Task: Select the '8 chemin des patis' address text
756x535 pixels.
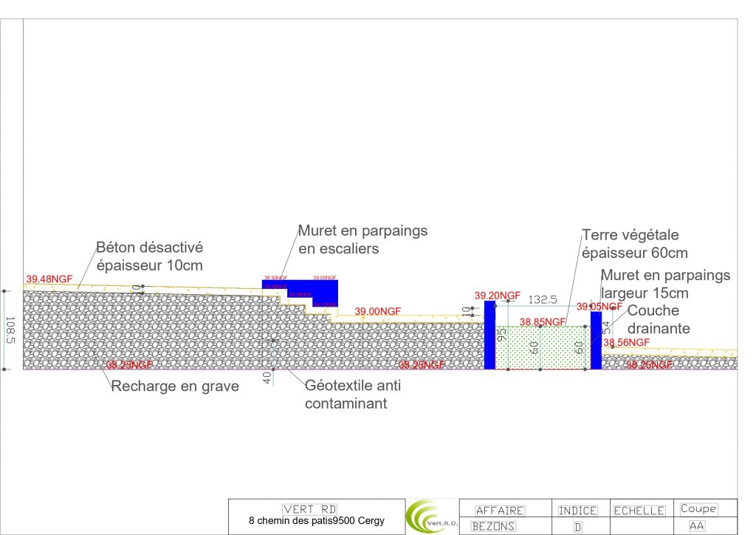Action: [x=317, y=520]
